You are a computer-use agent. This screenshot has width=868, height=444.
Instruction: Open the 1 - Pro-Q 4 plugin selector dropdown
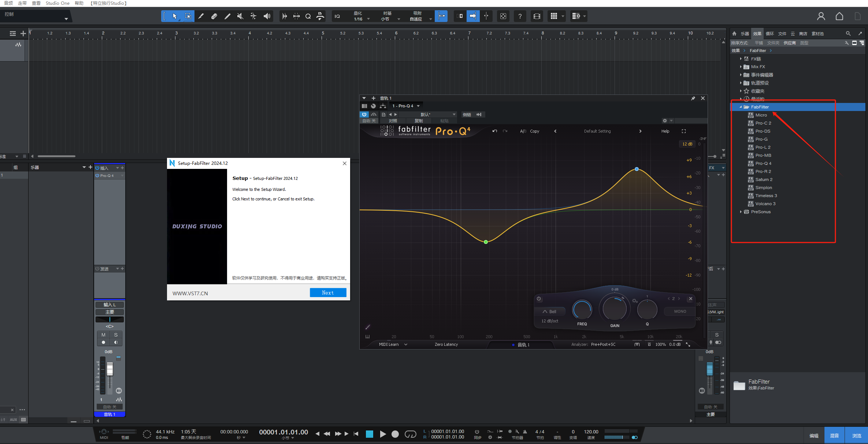(x=406, y=106)
